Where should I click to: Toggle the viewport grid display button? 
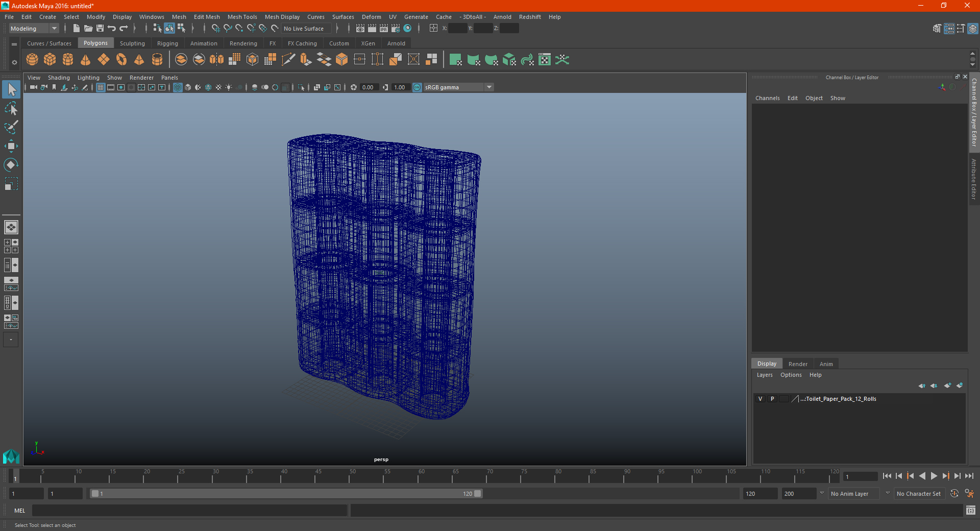click(101, 87)
